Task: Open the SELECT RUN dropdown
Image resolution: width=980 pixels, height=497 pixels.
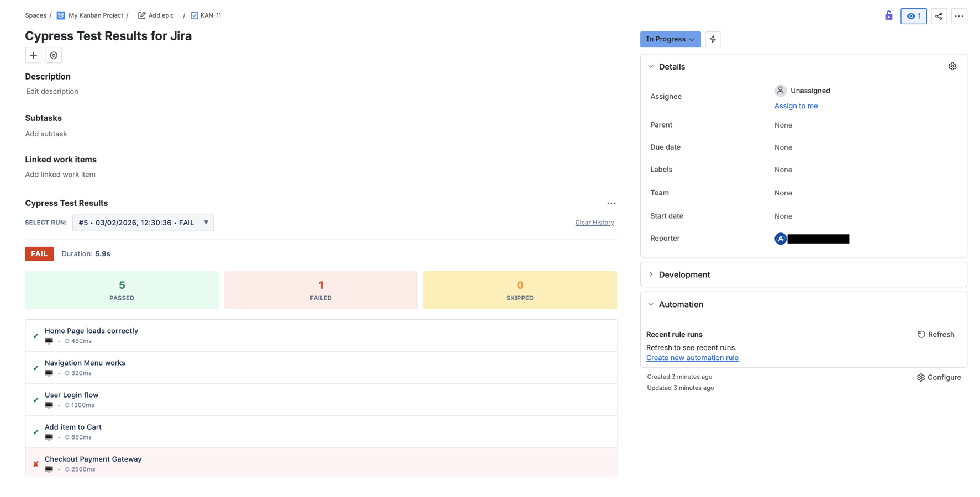Action: coord(143,223)
